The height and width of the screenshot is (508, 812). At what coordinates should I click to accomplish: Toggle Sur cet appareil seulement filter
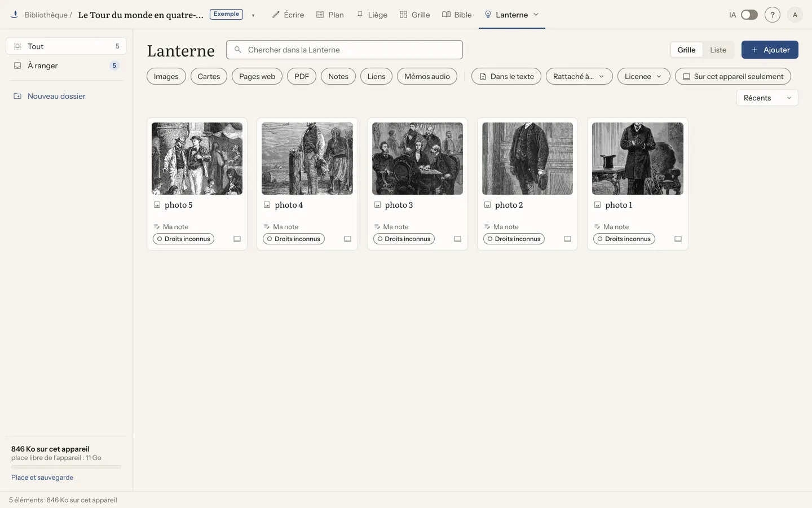pos(733,76)
